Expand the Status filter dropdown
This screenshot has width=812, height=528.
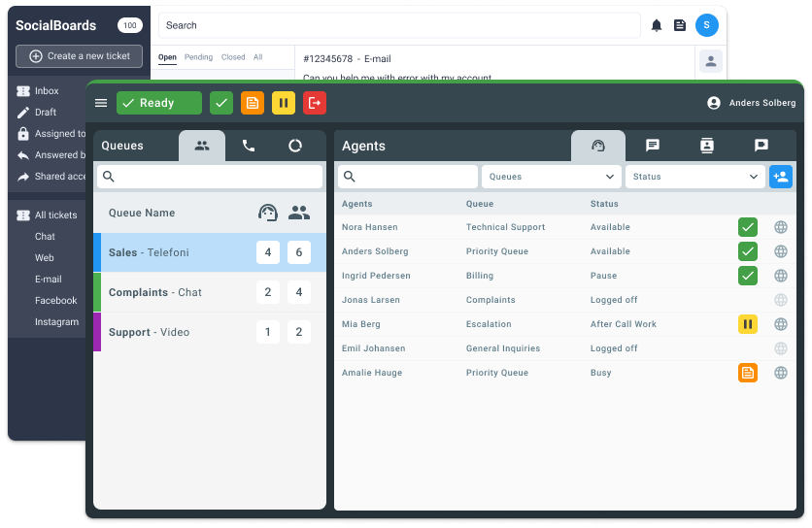click(x=694, y=177)
